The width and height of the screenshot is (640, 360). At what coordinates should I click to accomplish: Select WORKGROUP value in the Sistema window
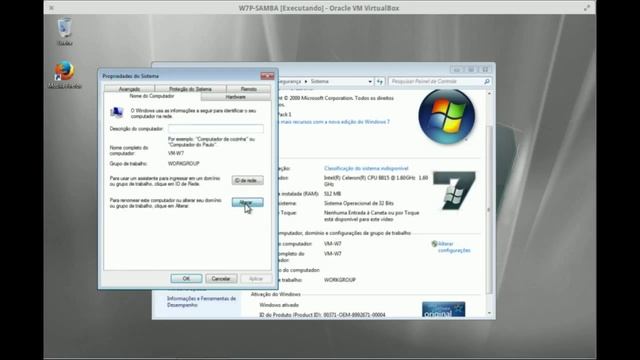(x=340, y=280)
